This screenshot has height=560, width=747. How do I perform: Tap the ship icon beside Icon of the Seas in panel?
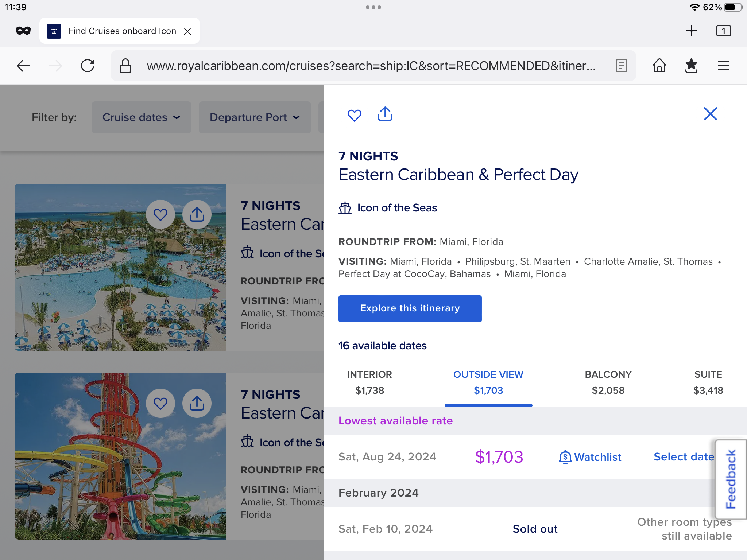click(x=345, y=208)
